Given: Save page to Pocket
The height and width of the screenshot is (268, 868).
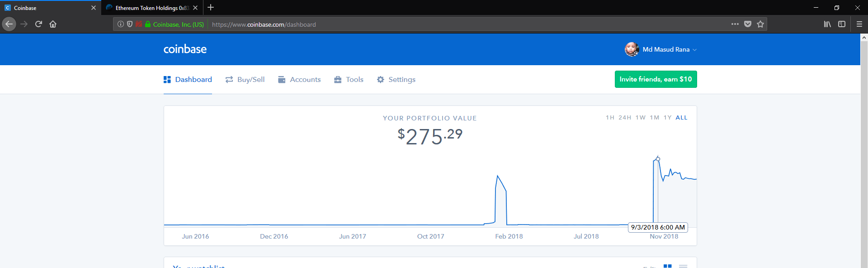Looking at the screenshot, I should point(748,24).
